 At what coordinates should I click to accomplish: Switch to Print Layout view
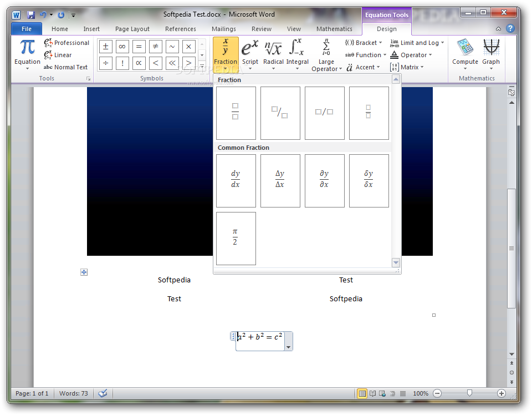coord(362,393)
